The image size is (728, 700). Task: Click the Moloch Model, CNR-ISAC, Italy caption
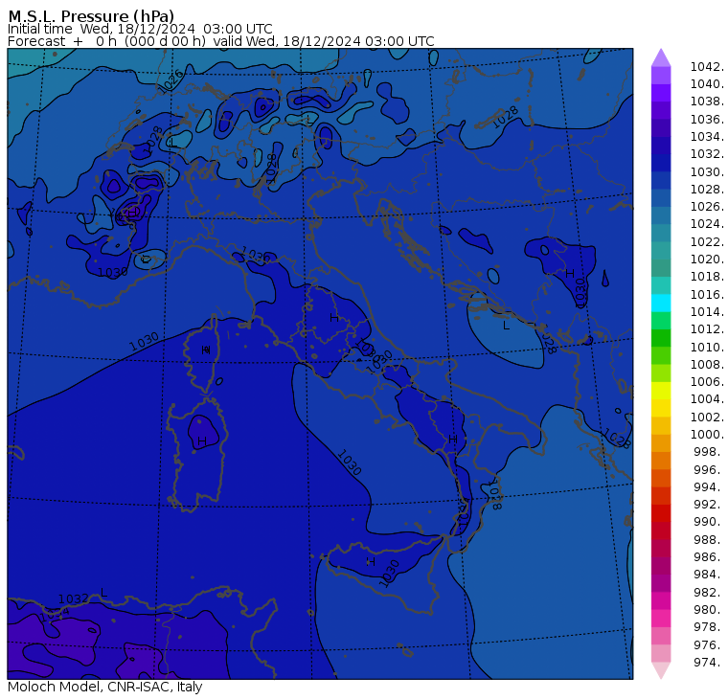(105, 687)
